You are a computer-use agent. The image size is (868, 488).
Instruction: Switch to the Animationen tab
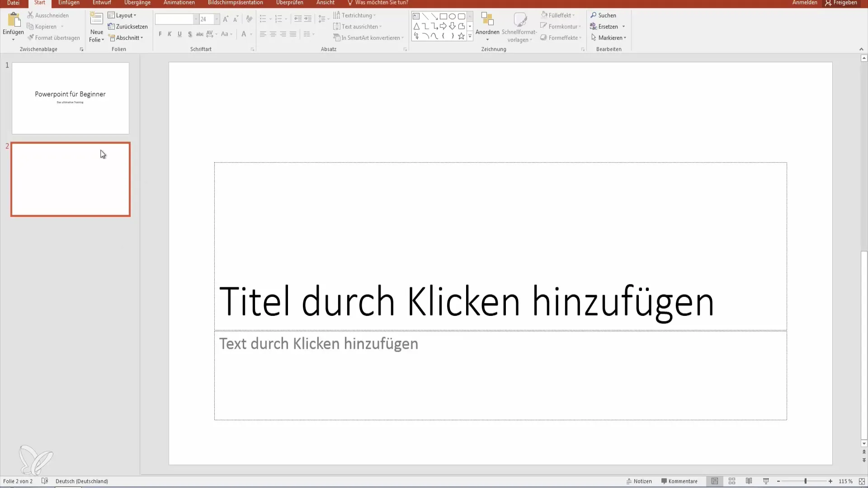[179, 3]
